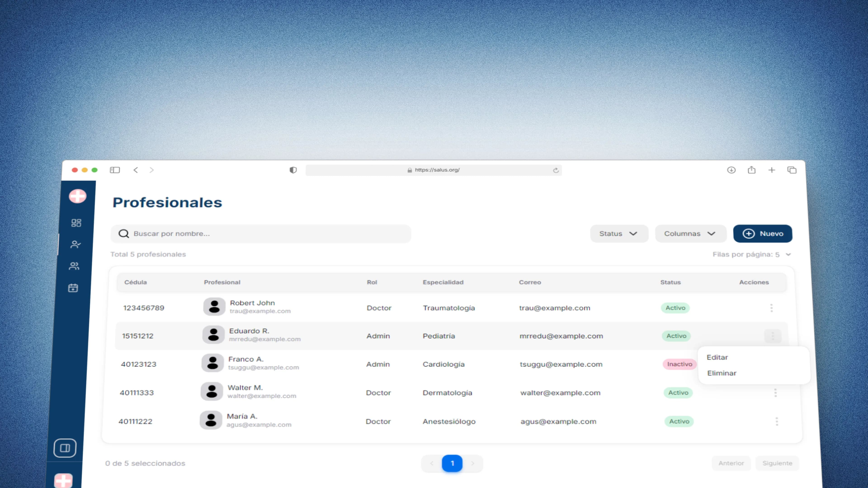
Task: Click the Nuevo button
Action: (x=762, y=234)
